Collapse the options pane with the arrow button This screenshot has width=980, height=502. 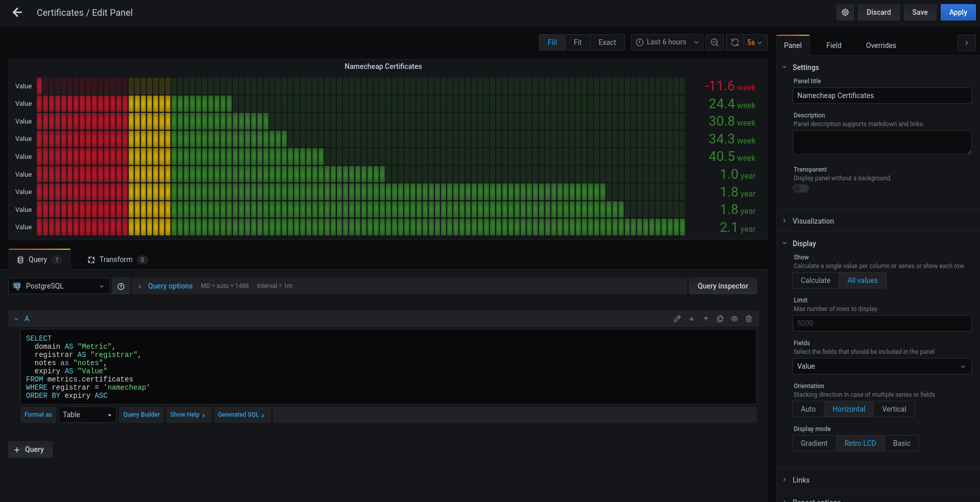tap(967, 43)
